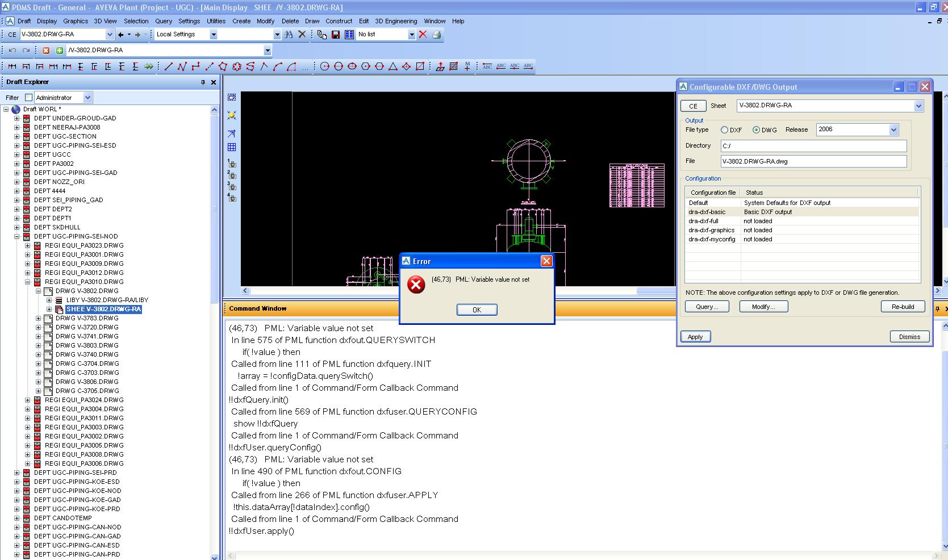This screenshot has width=948, height=560.
Task: Open the Query menu
Action: (164, 21)
